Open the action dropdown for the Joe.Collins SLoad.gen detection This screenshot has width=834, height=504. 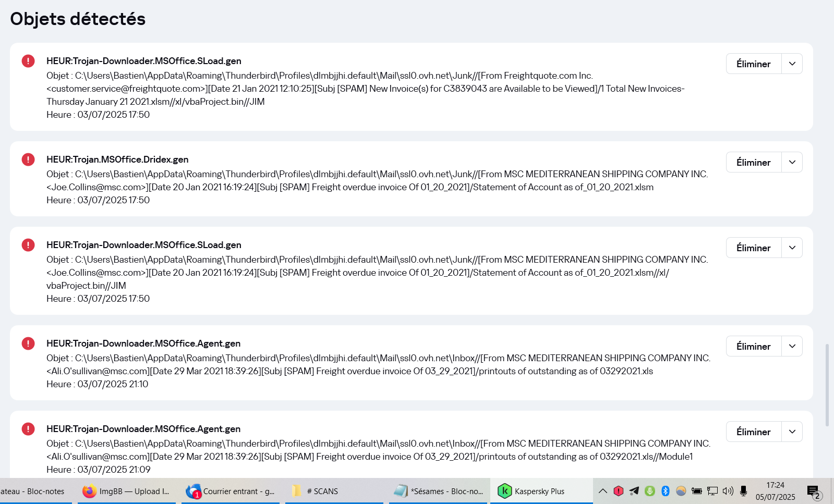pos(792,248)
